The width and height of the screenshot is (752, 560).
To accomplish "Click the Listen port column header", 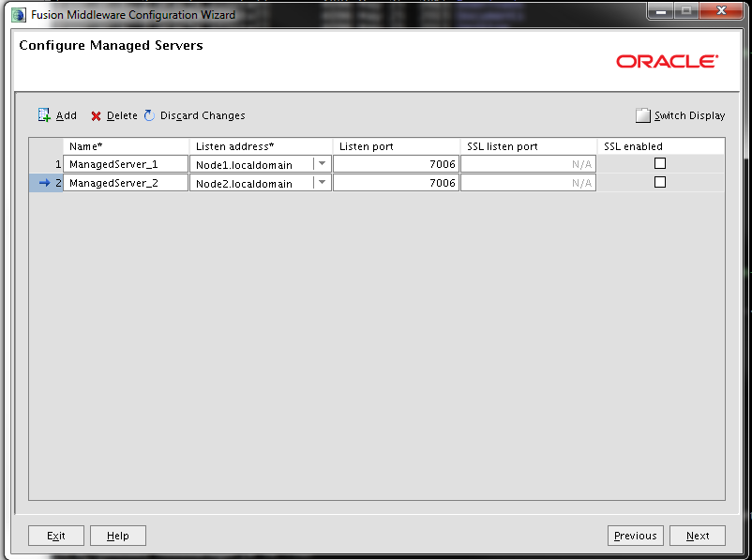I will 396,146.
